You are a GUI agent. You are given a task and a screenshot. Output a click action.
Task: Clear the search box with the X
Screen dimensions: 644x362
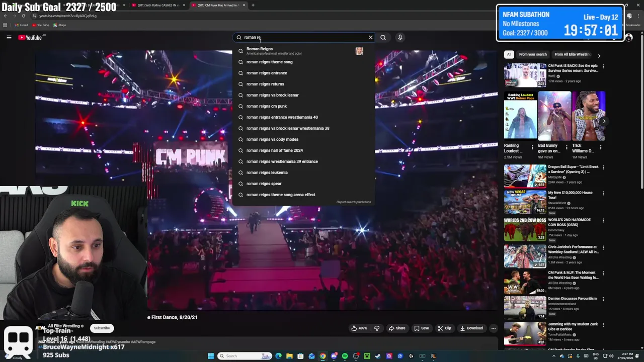pyautogui.click(x=371, y=37)
